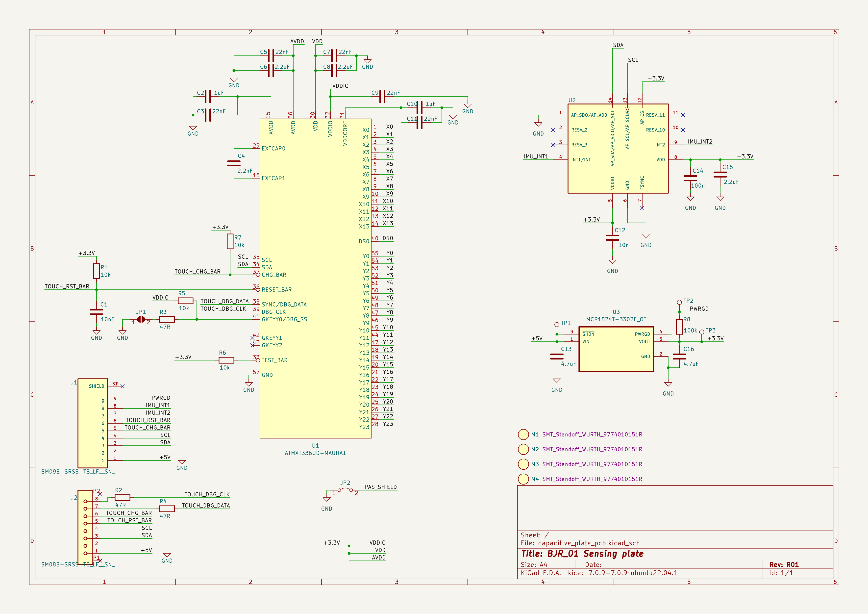Select the R6 10k resistor symbol
This screenshot has height=614, width=868.
[x=226, y=360]
